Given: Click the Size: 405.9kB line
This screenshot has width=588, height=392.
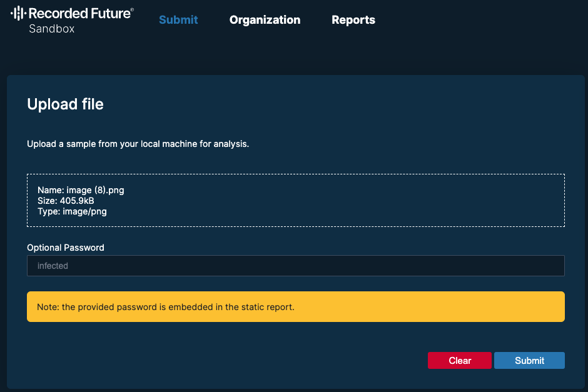Looking at the screenshot, I should coord(66,201).
